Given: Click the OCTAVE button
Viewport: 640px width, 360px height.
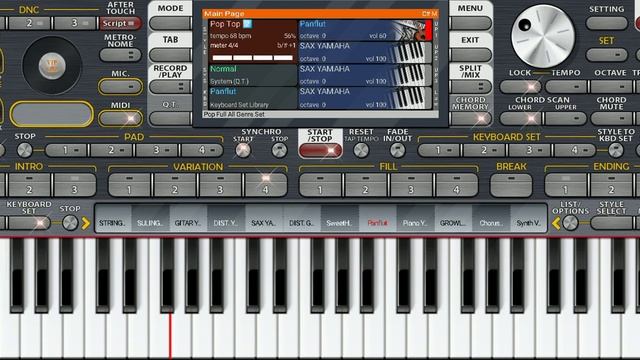Looking at the screenshot, I should click(611, 87).
